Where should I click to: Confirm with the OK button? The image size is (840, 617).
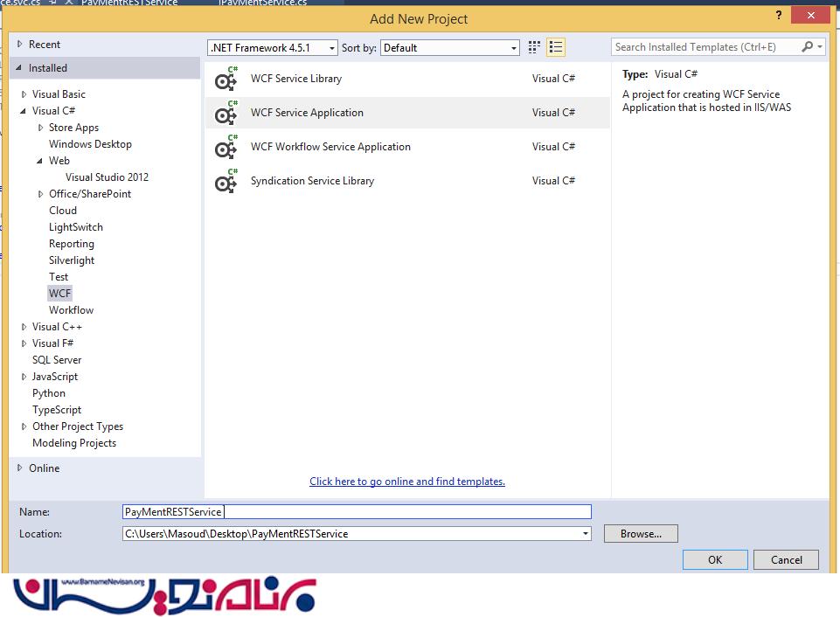[715, 560]
